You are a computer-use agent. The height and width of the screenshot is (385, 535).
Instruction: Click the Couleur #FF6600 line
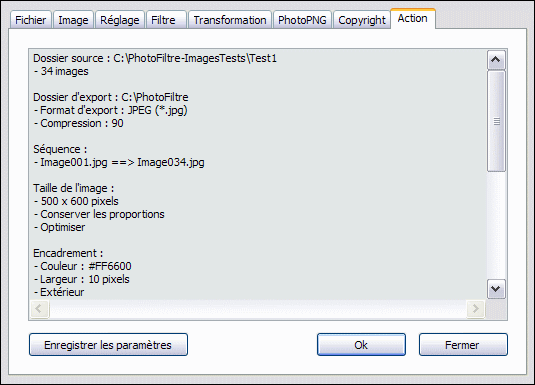[x=83, y=266]
